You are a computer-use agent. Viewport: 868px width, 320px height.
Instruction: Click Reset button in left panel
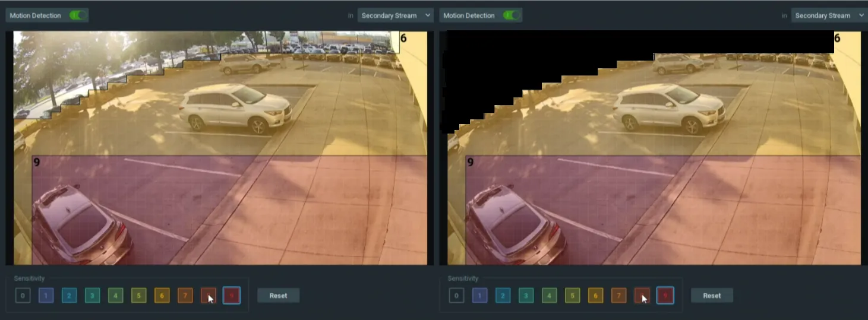coord(278,295)
